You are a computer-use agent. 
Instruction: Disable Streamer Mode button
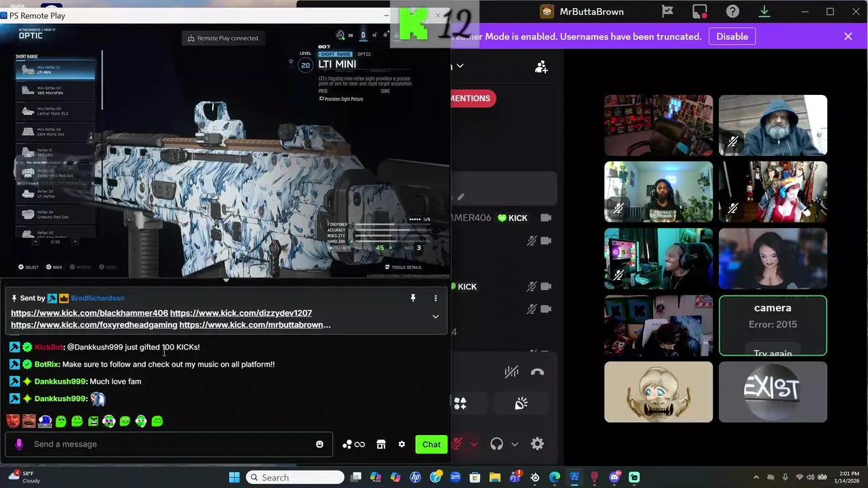[732, 37]
